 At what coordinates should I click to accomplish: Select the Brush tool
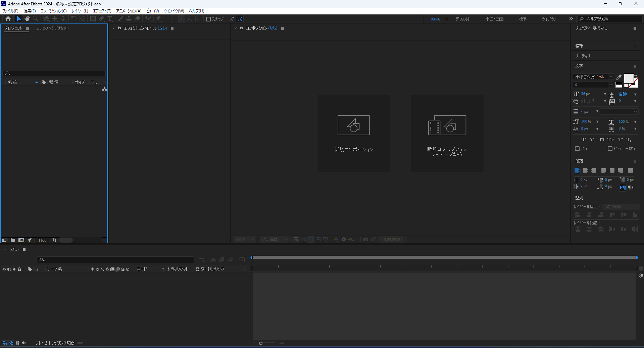120,19
